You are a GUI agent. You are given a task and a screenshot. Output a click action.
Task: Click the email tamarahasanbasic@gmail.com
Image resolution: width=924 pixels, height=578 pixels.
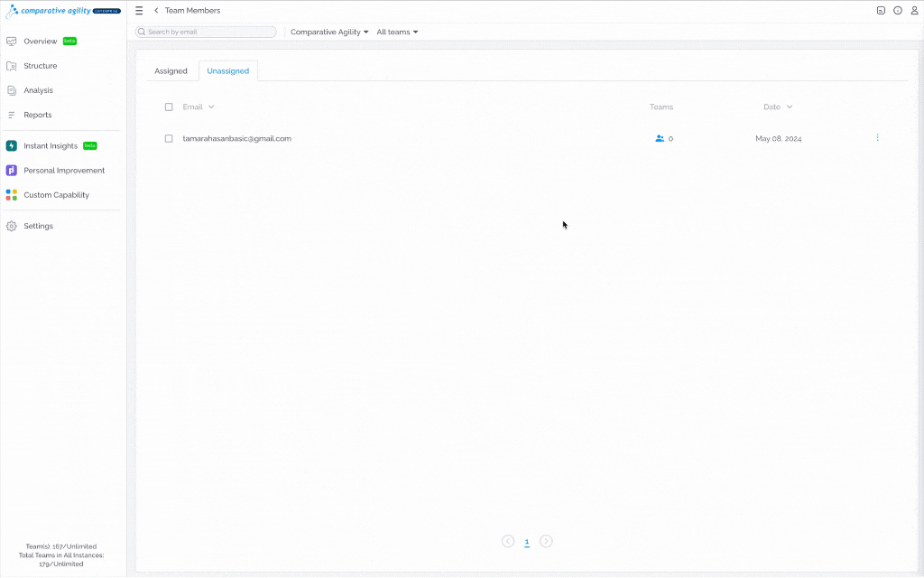click(x=237, y=138)
